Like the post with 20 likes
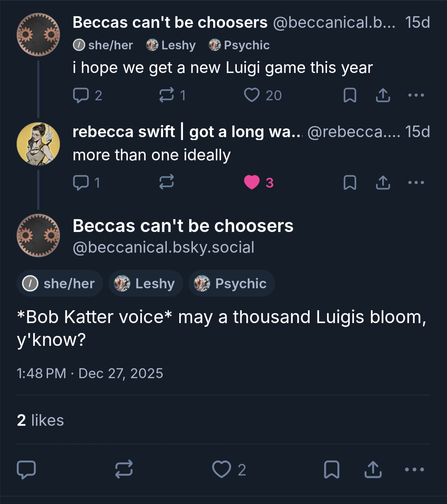This screenshot has height=504, width=447. click(252, 95)
